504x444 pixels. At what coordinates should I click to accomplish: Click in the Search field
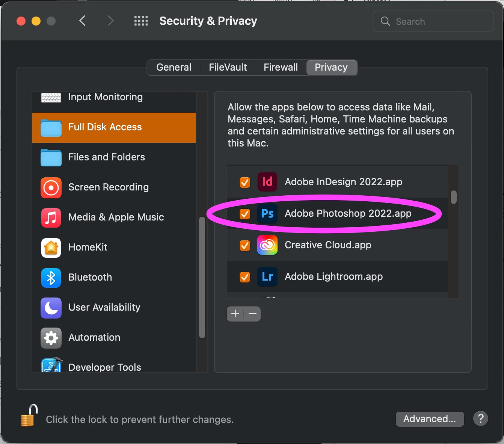click(x=433, y=21)
